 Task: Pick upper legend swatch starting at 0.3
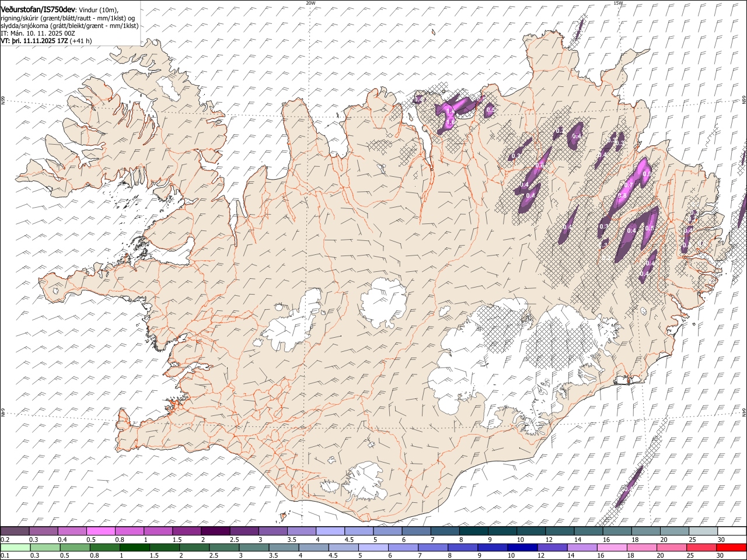(x=44, y=531)
